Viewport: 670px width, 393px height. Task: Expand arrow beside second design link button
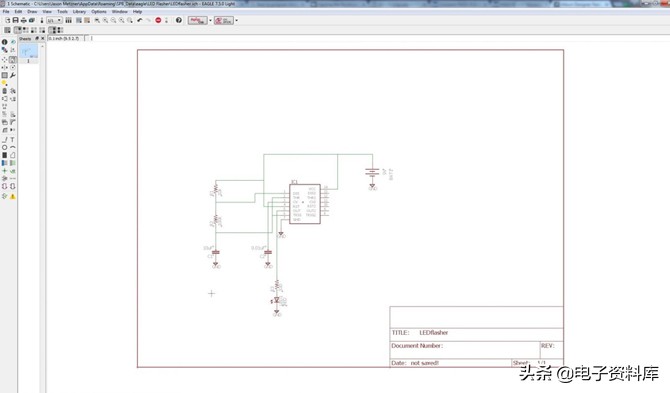(x=236, y=20)
